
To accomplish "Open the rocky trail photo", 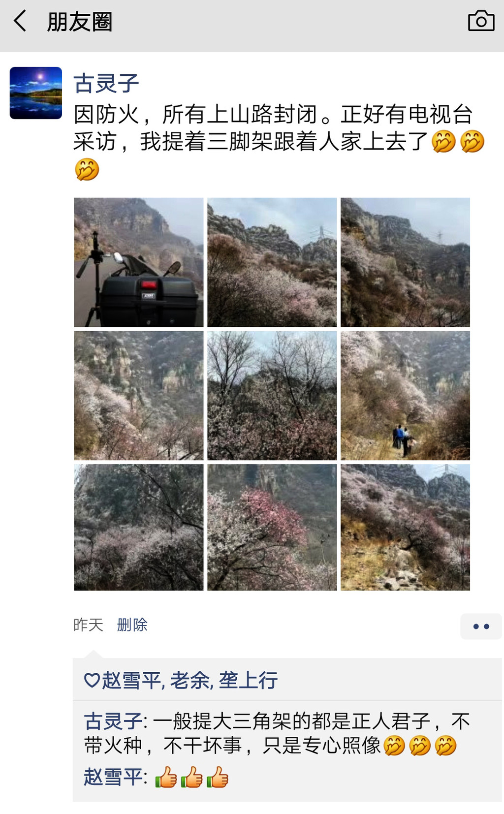I will point(405,527).
